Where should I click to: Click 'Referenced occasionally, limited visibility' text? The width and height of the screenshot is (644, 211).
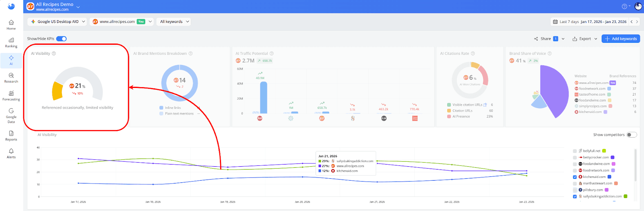[x=77, y=108]
